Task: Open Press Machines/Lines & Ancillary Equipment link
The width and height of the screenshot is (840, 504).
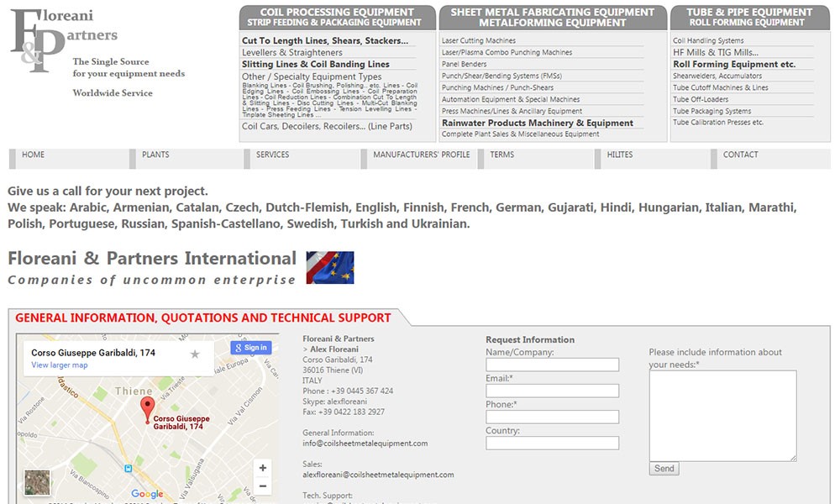Action: [x=512, y=112]
